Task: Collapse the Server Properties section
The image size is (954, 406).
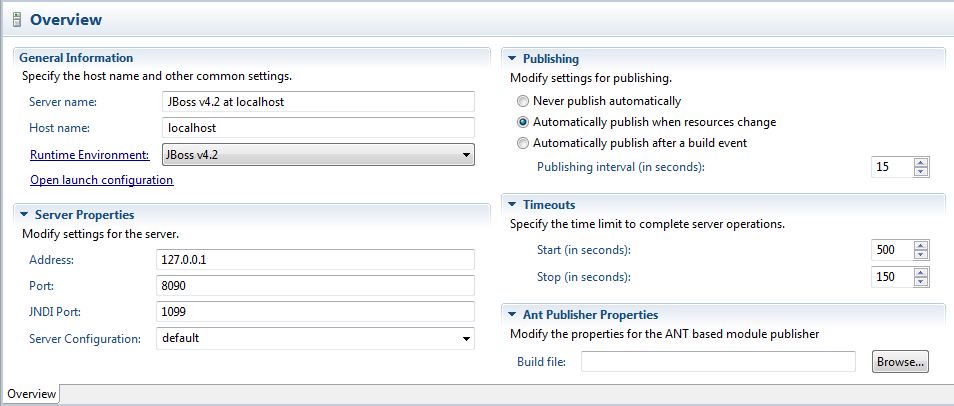Action: point(24,215)
